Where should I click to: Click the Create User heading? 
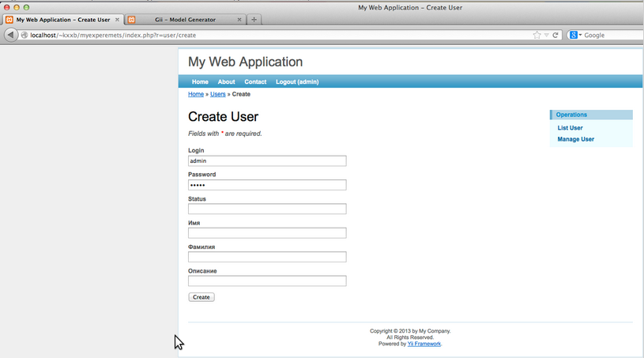click(x=223, y=117)
